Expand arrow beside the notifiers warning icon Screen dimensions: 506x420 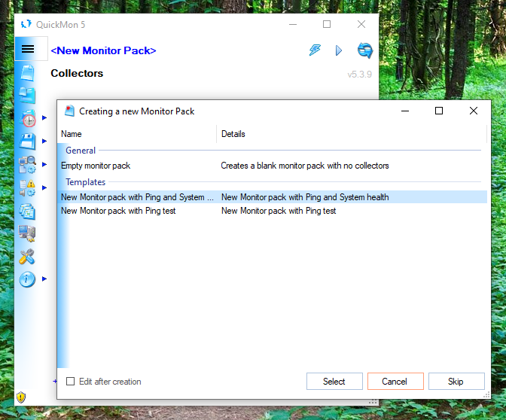click(x=44, y=187)
